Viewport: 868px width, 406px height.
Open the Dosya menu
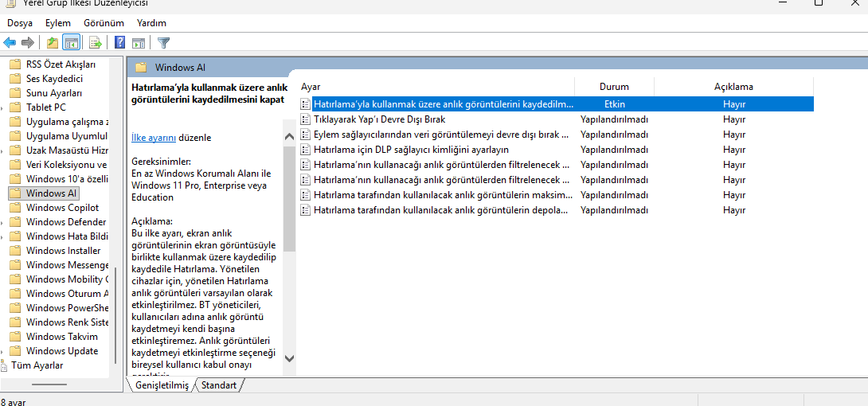(x=20, y=23)
